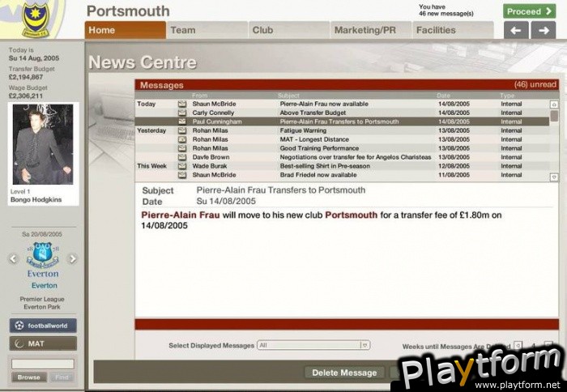The image size is (567, 392).
Task: Select 'Negotiations over transfer fee for Angelos Charisteas'
Action: point(355,157)
